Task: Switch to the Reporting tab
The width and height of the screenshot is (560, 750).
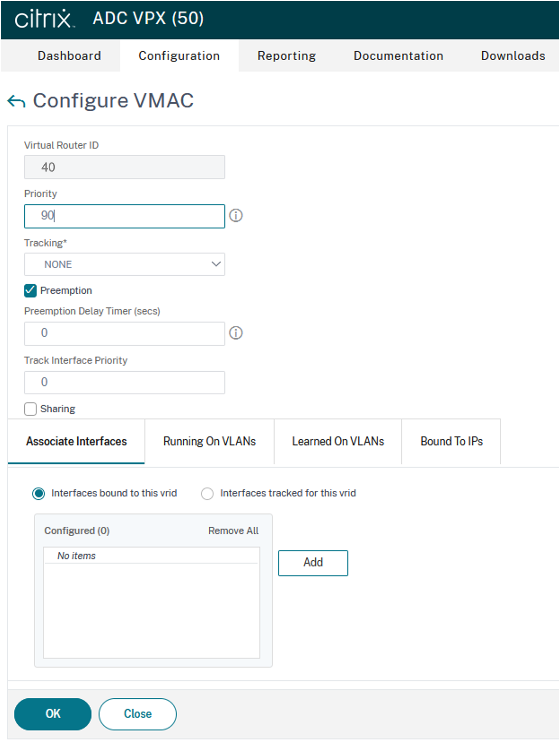Action: (287, 56)
